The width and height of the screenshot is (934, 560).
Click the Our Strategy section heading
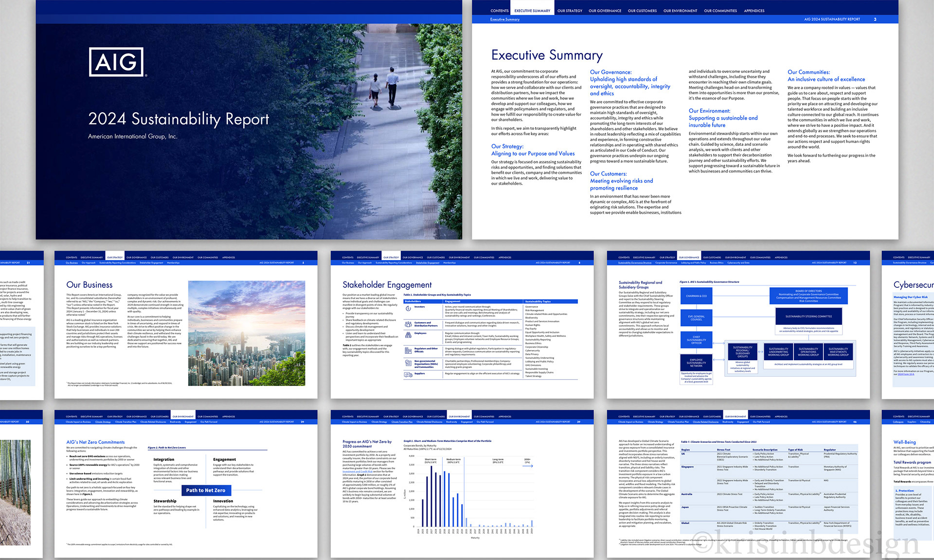coord(533,150)
